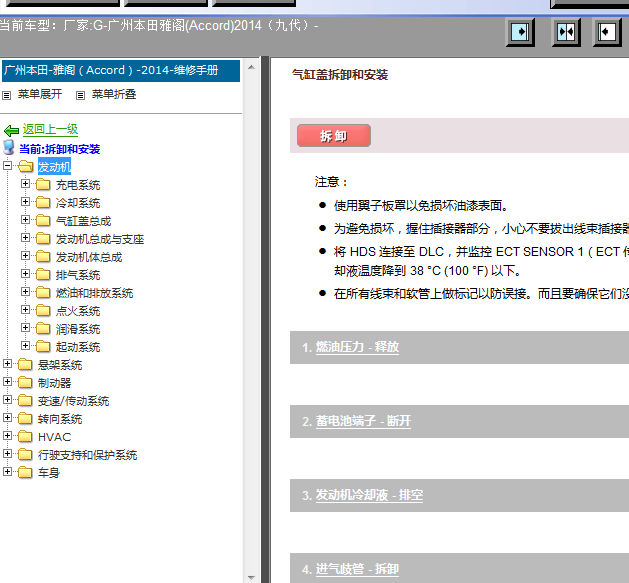Expand the 燃油和排放系统 node
Viewport: 629px width, 583px height.
(25, 291)
